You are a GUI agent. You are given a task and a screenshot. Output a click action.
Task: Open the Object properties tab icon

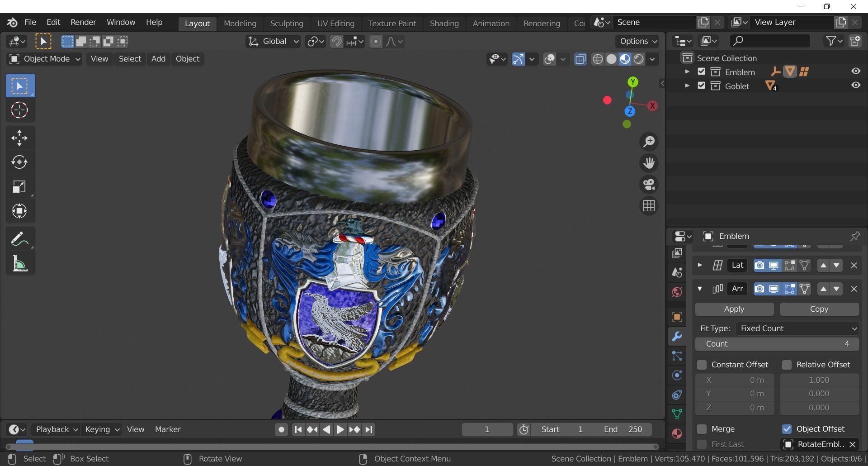[x=677, y=317]
